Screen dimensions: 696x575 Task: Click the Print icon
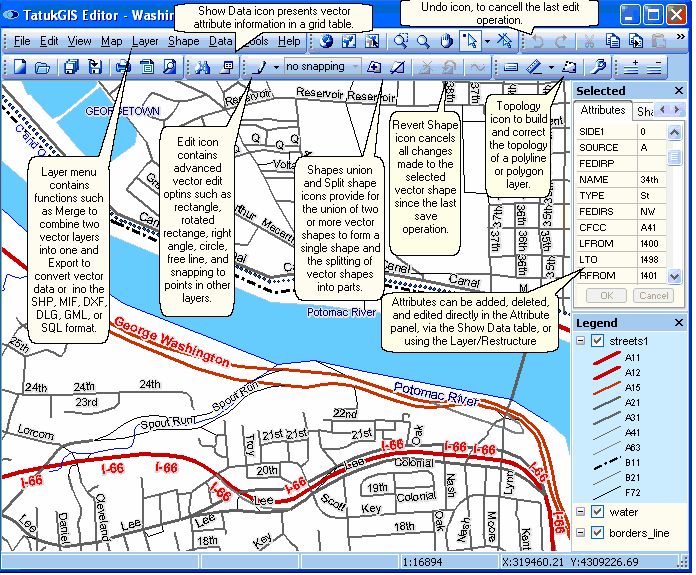[123, 67]
